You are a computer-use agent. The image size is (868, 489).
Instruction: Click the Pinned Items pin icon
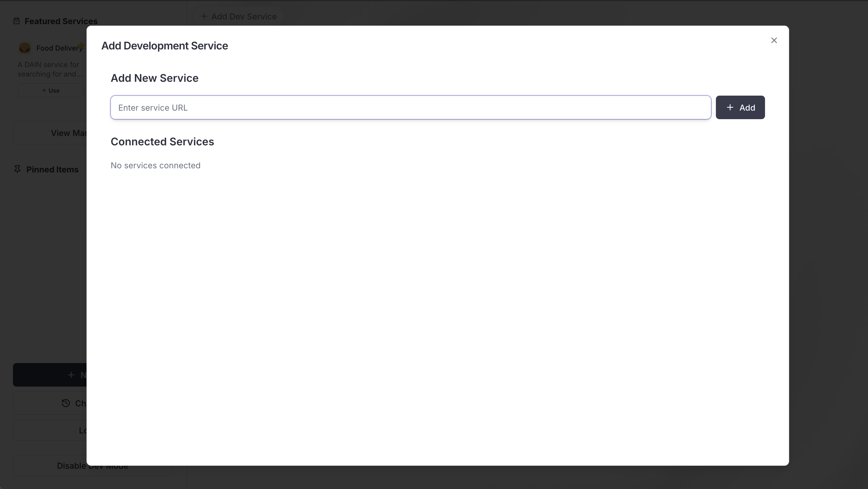(x=17, y=169)
